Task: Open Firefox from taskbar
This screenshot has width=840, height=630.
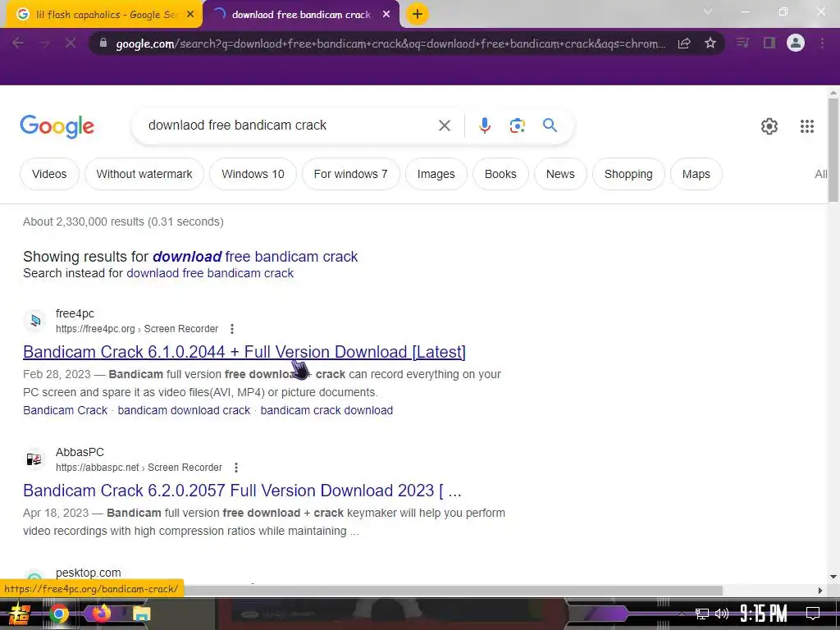Action: 101,613
